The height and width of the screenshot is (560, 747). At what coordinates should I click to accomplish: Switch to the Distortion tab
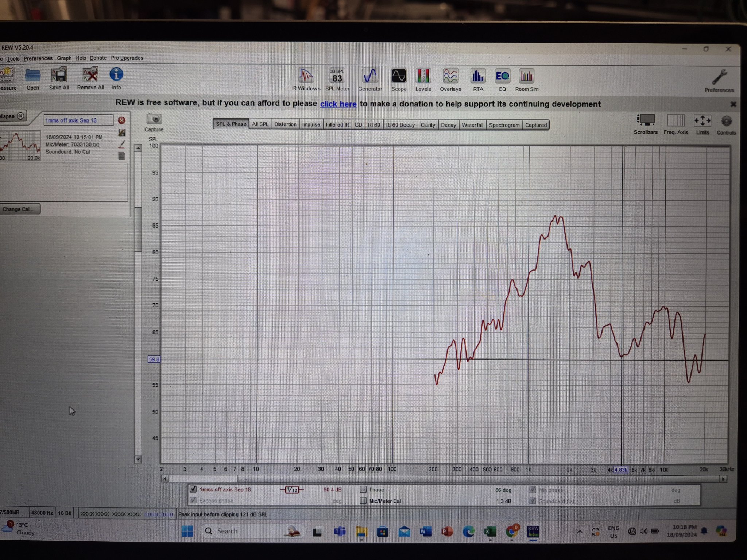tap(285, 124)
